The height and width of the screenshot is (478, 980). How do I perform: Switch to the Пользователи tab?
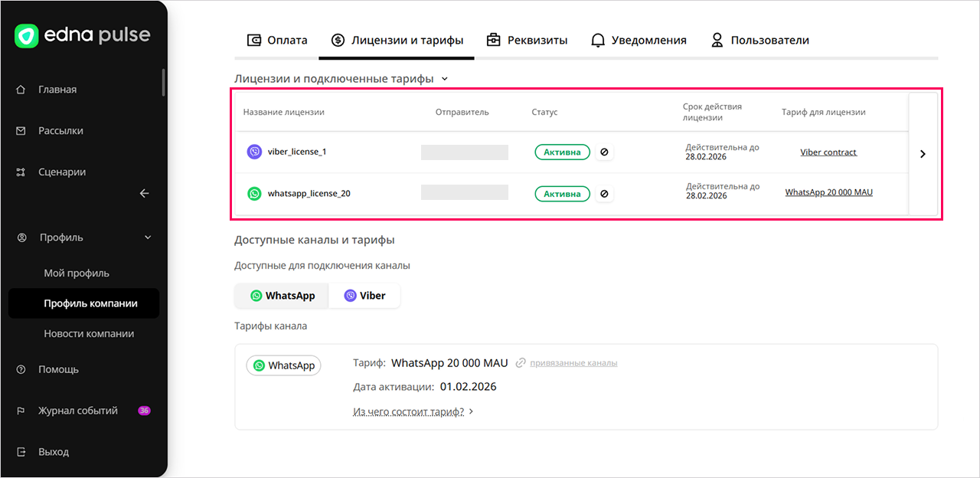(x=759, y=41)
